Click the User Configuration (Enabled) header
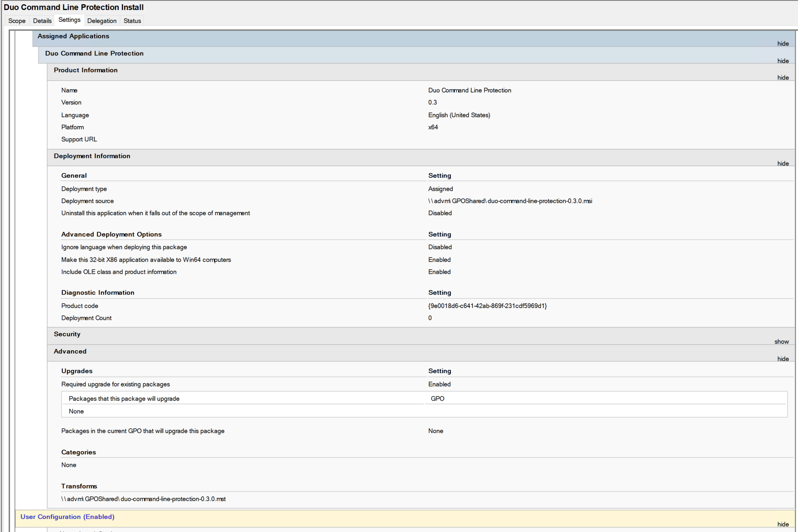Screen dimensions: 798x532 [67, 517]
